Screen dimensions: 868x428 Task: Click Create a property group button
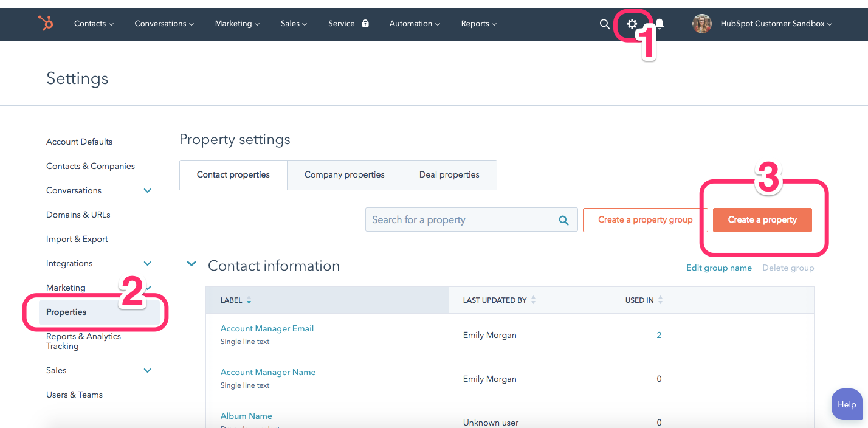click(646, 220)
